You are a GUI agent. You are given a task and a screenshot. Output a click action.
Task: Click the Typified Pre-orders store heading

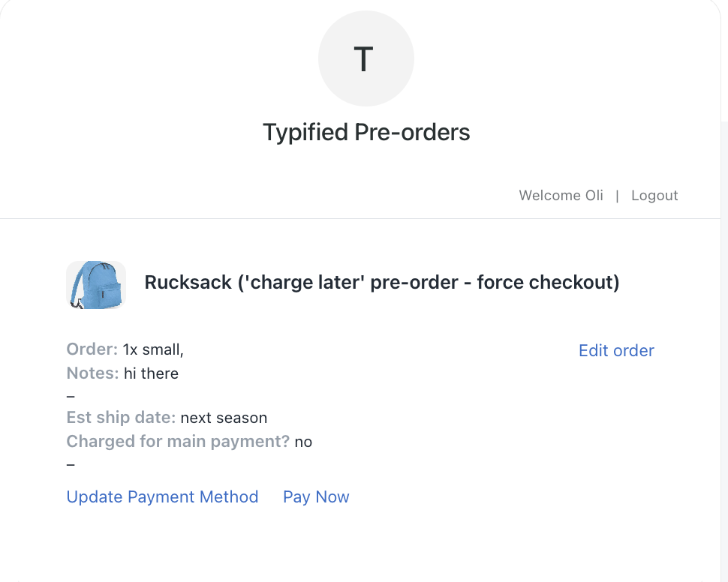[x=366, y=133]
